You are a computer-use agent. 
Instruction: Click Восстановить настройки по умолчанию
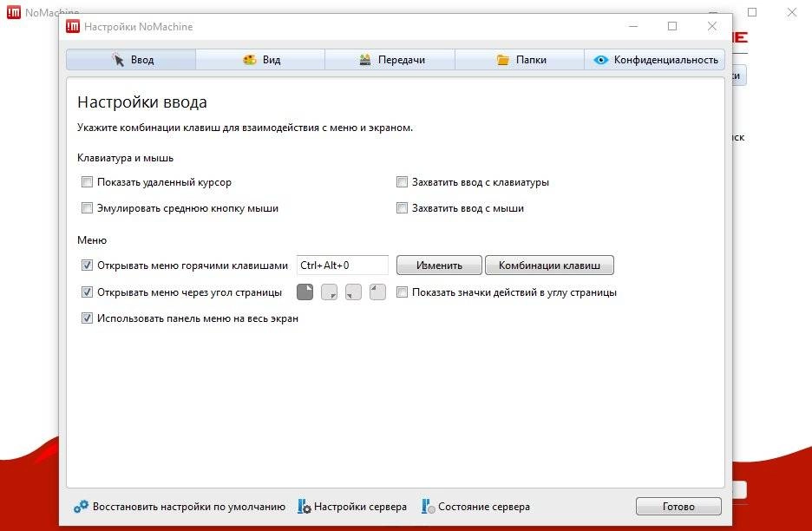[x=180, y=507]
